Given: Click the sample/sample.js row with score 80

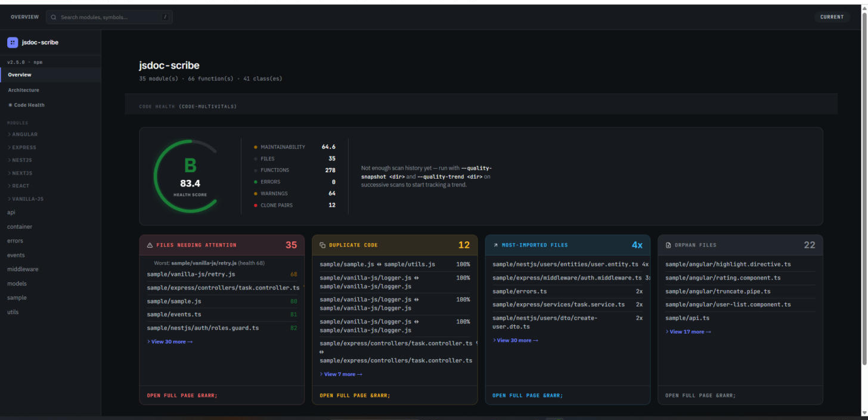Looking at the screenshot, I should click(x=222, y=301).
